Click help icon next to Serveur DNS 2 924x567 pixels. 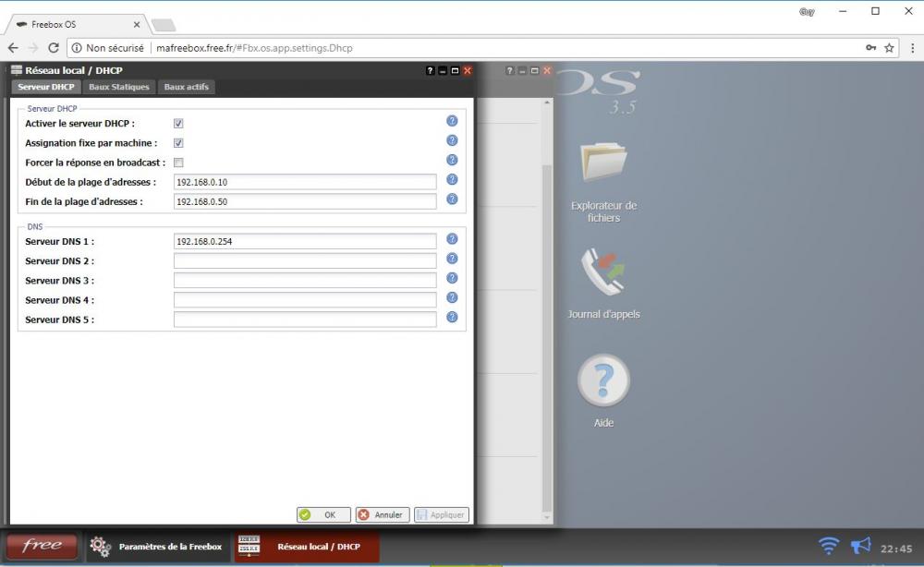click(x=452, y=259)
